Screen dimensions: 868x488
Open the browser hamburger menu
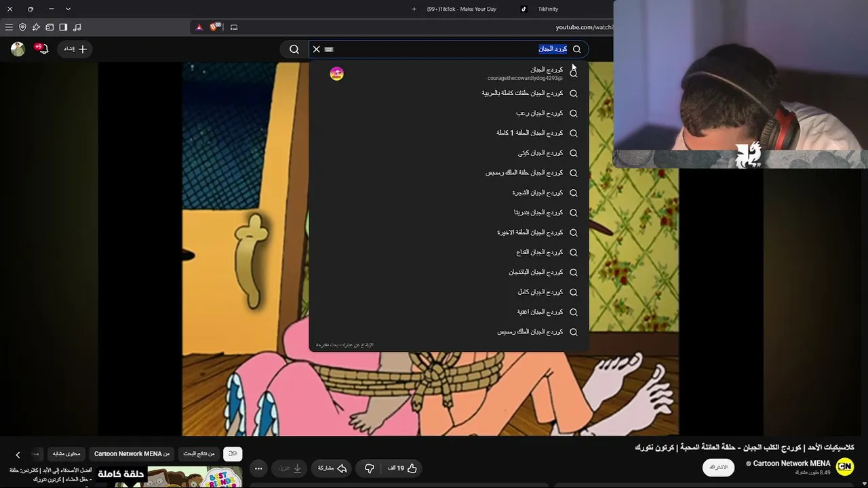click(9, 27)
